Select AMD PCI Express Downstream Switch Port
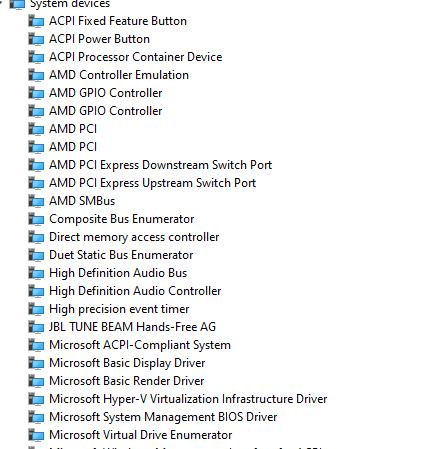The height and width of the screenshot is (449, 431). point(160,165)
